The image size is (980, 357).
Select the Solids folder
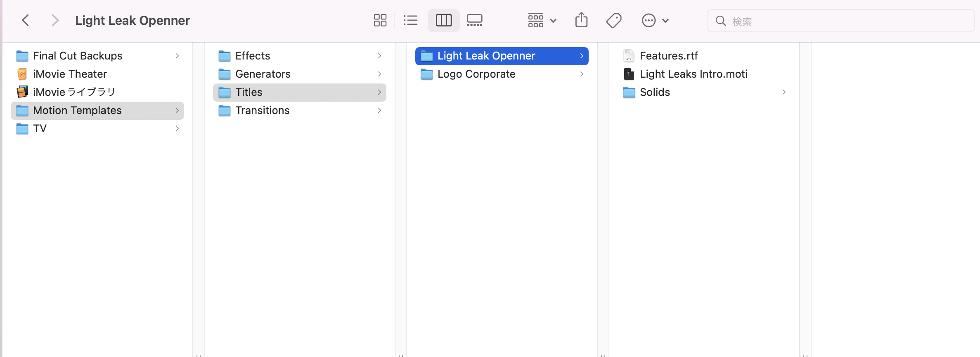(x=704, y=92)
